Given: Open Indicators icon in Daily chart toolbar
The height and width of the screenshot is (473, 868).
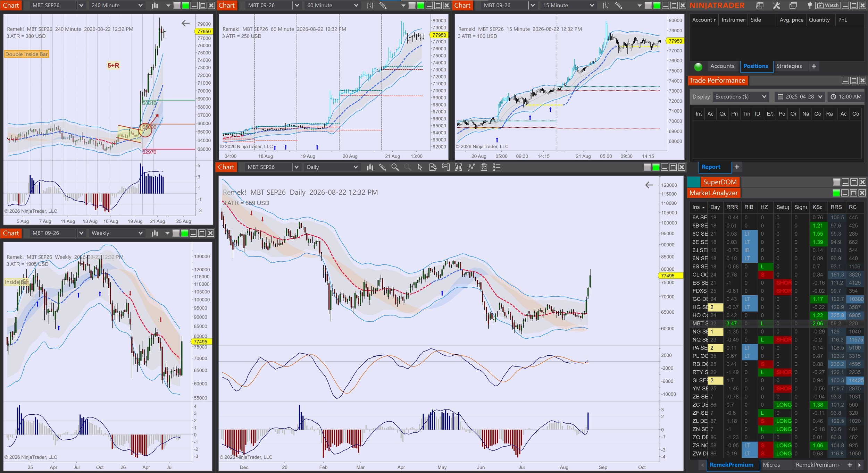Looking at the screenshot, I should [458, 167].
